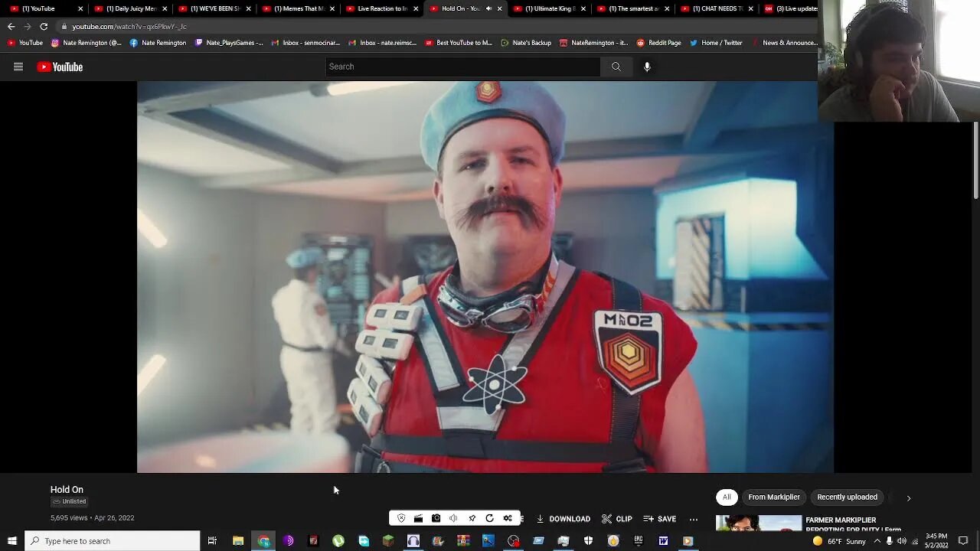Start voice search with the microphone icon

click(647, 67)
